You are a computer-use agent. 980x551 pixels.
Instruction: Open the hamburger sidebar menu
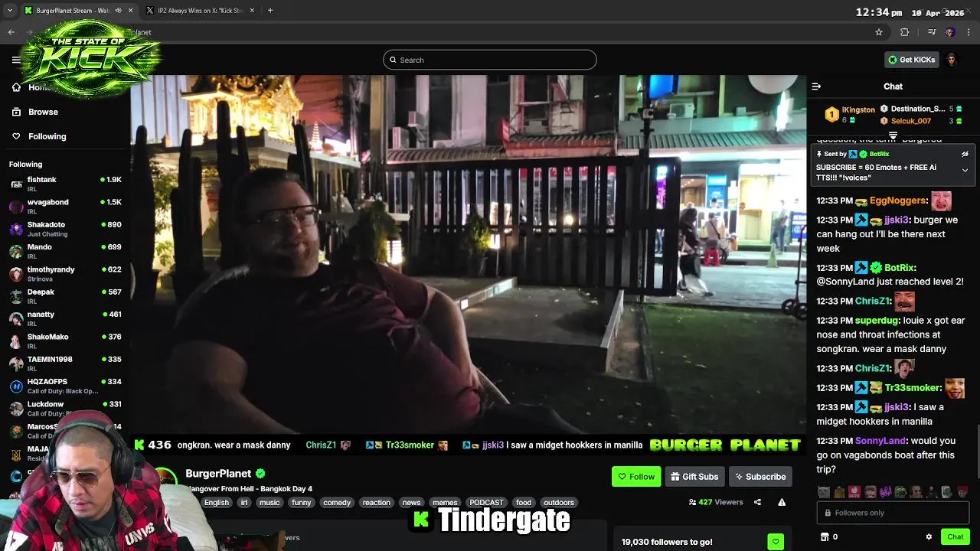(x=16, y=60)
